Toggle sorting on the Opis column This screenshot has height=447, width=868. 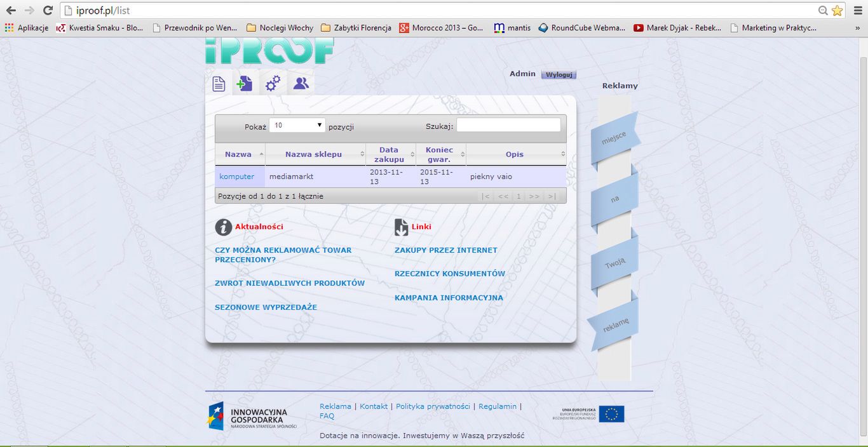coord(515,154)
